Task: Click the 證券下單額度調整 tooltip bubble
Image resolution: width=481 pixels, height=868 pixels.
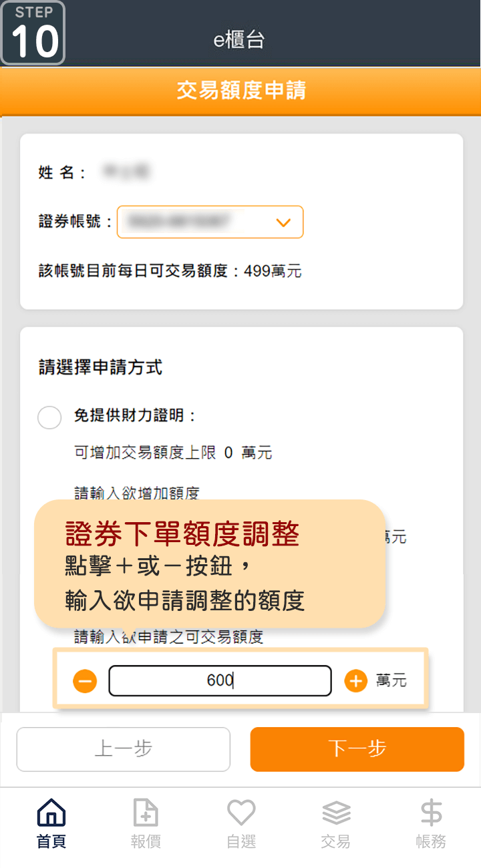Action: (210, 564)
